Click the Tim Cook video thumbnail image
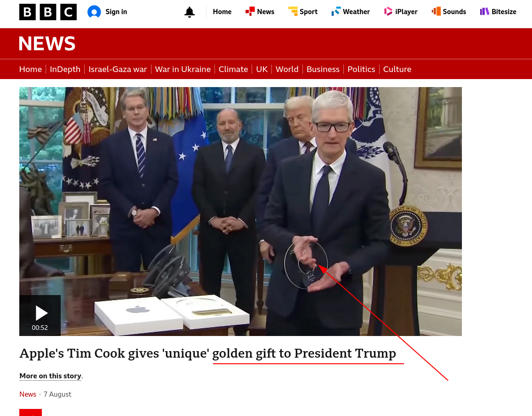Viewport: 532px width, 416px height. point(240,211)
